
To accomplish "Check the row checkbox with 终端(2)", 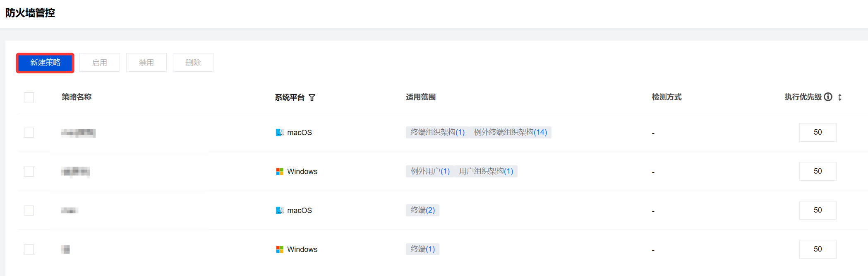I will tap(29, 211).
